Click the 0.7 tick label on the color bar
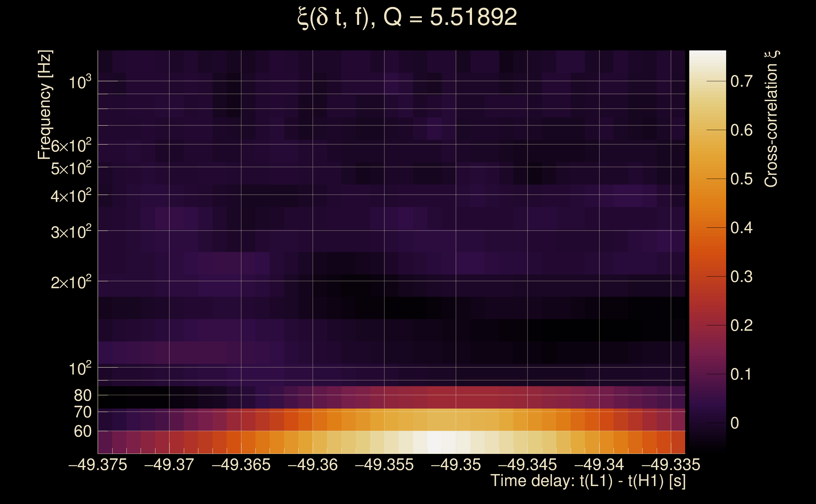Image resolution: width=816 pixels, height=504 pixels. pyautogui.click(x=741, y=81)
